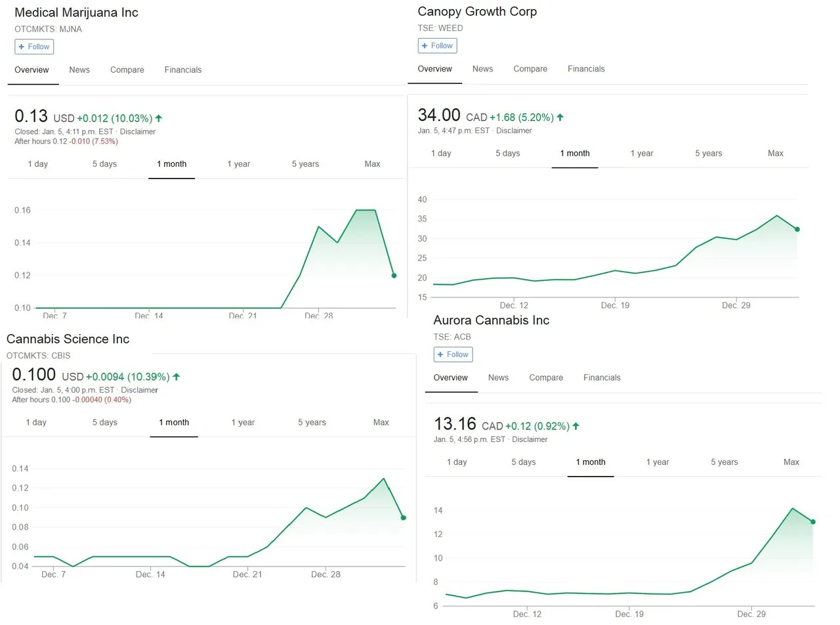Click the green up arrow beside 5.20%
Viewport: 840px width, 625px height.
pyautogui.click(x=560, y=118)
